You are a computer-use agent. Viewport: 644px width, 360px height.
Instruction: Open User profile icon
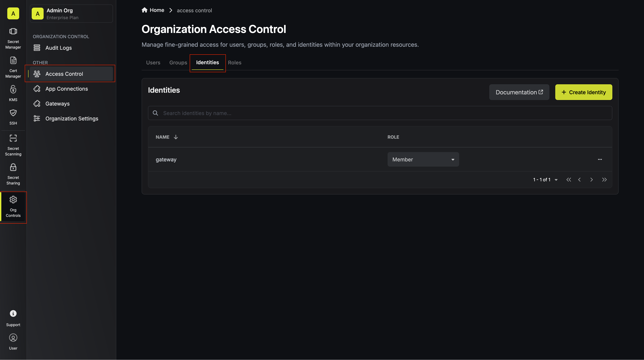click(13, 337)
